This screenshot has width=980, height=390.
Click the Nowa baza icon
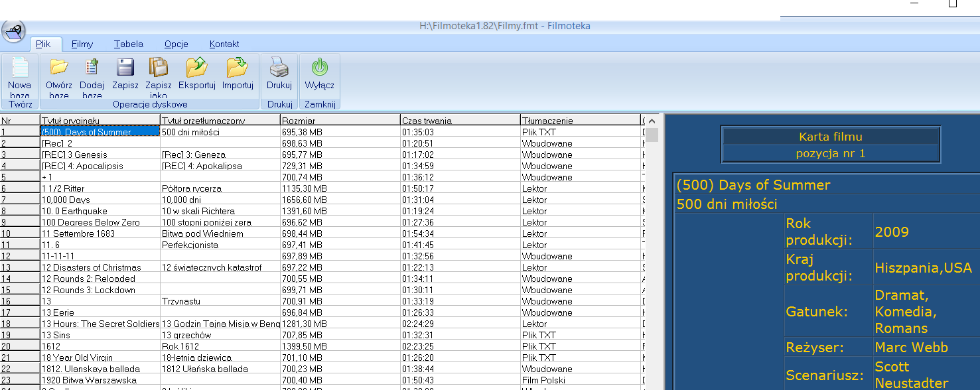(20, 69)
